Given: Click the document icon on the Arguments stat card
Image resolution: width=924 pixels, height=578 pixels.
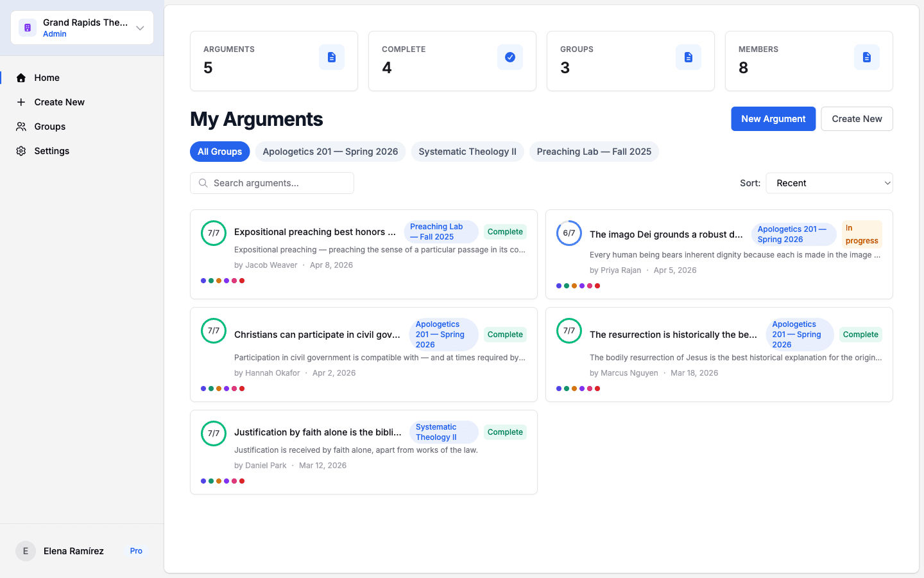Looking at the screenshot, I should pyautogui.click(x=332, y=57).
